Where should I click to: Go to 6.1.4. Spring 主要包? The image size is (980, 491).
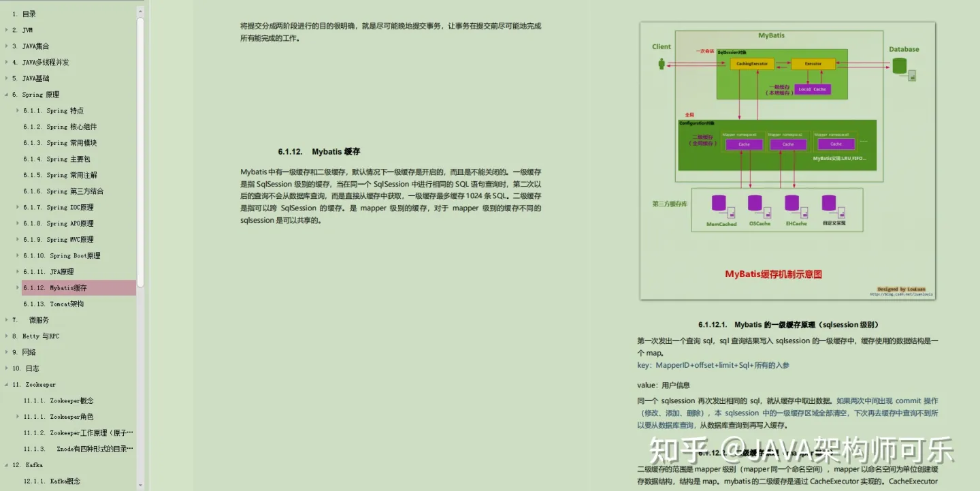click(x=56, y=159)
